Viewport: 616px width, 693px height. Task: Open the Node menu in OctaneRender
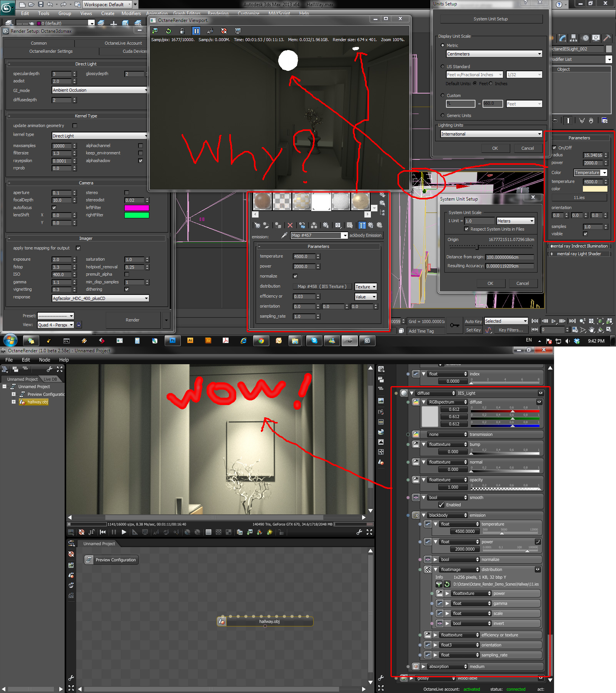click(x=45, y=360)
